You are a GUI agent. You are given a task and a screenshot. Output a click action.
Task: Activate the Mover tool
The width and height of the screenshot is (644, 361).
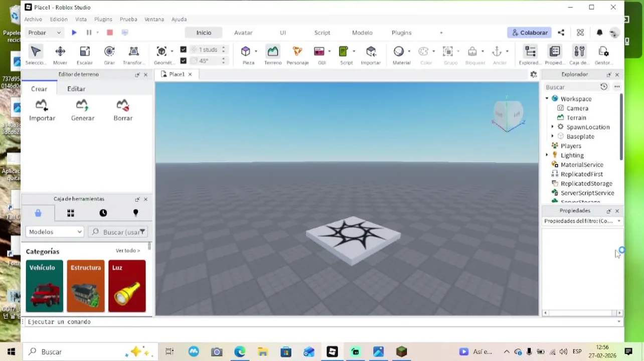click(60, 55)
